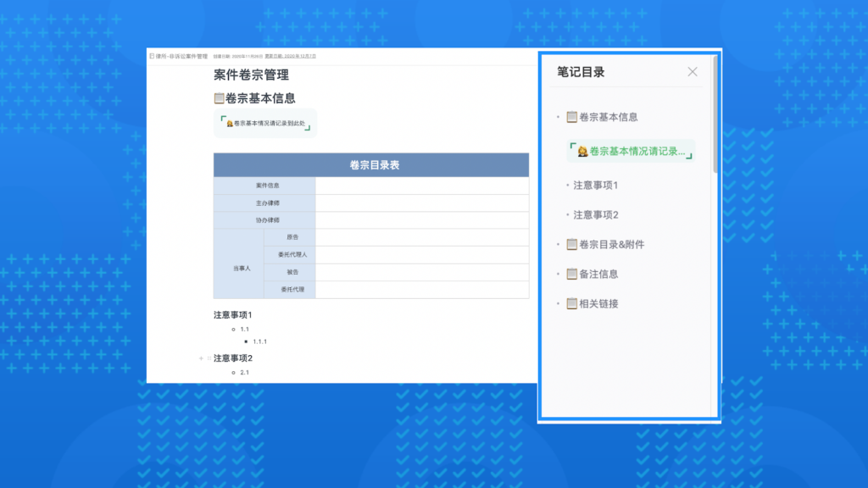Click the 笔记目录 panel title

[581, 72]
